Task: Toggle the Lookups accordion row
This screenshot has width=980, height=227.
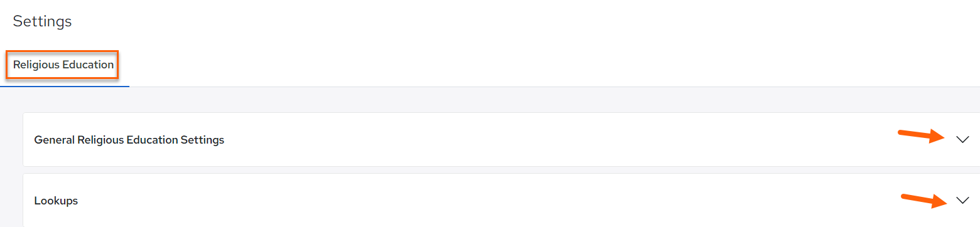Action: coord(501,201)
